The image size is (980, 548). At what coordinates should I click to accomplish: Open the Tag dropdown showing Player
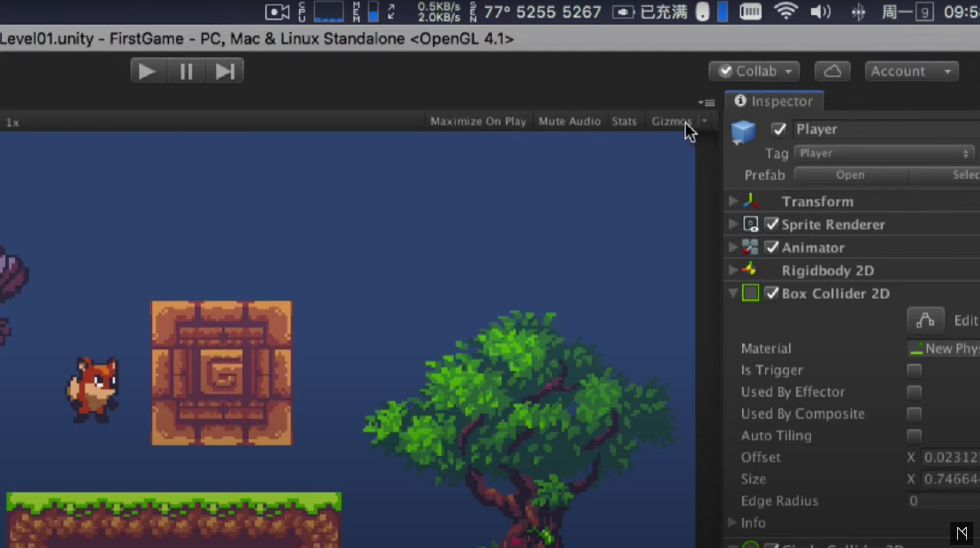coord(884,153)
